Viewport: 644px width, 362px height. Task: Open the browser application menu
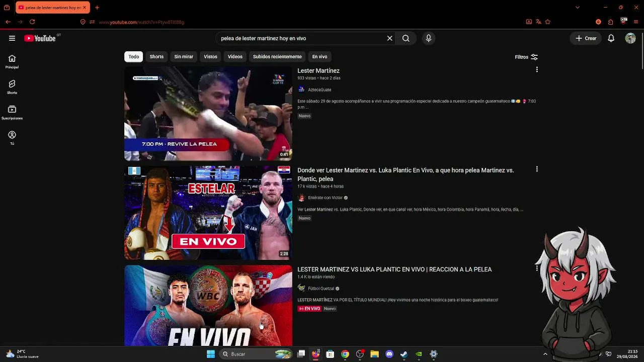click(x=636, y=22)
